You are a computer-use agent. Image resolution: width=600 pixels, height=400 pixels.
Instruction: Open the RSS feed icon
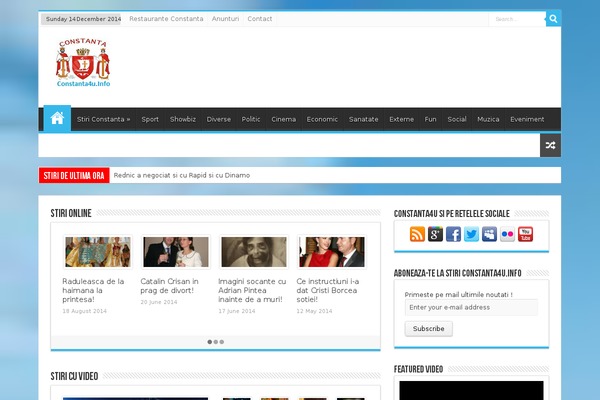coord(417,234)
